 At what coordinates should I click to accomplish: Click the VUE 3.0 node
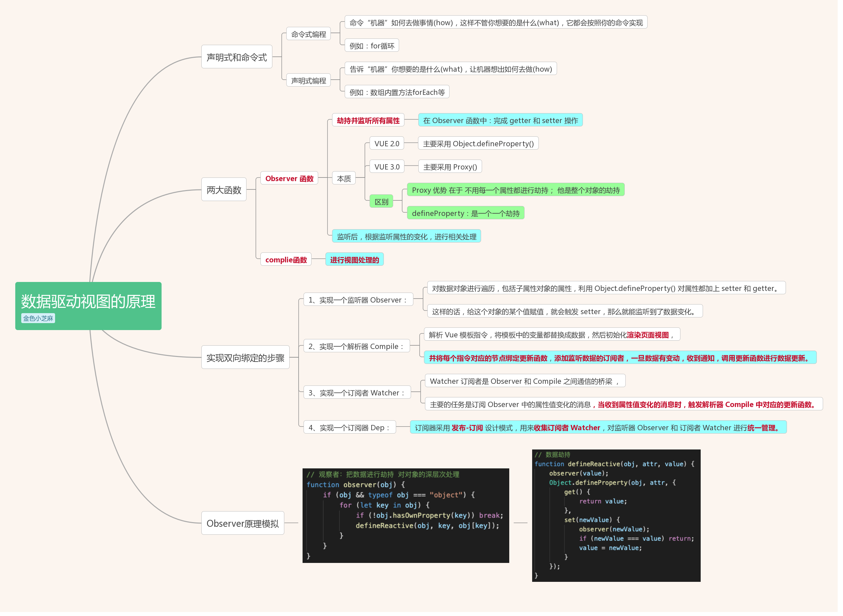(386, 167)
